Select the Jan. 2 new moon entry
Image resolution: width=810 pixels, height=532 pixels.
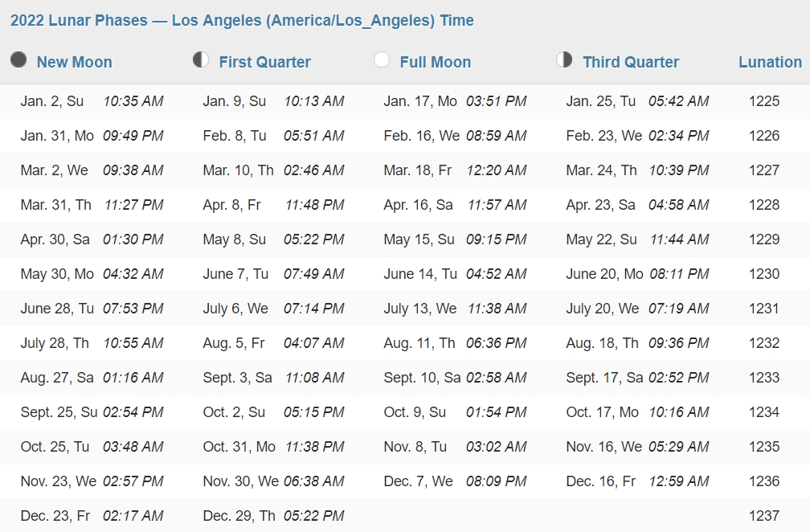tap(92, 101)
